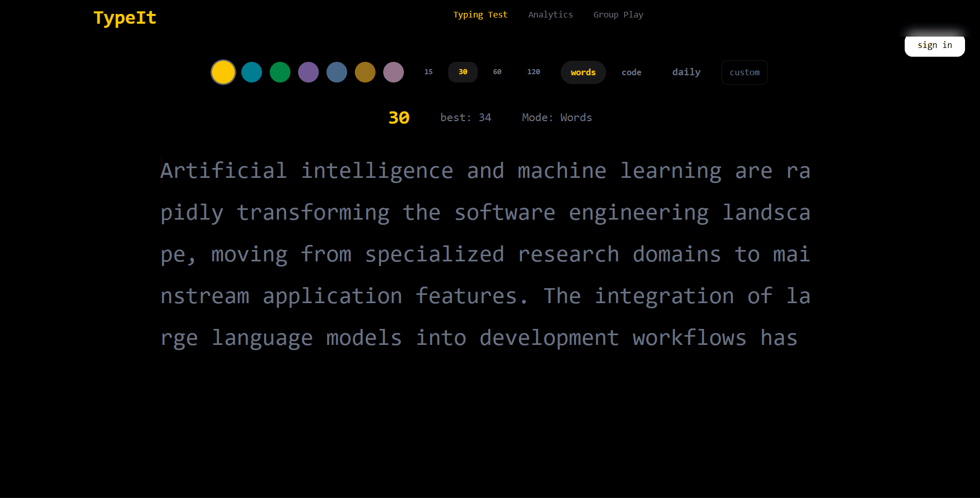Pick the green theme color circle
980x498 pixels.
pos(280,72)
